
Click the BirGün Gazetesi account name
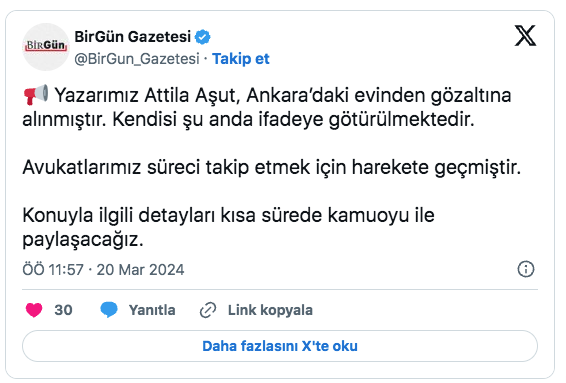tap(132, 36)
